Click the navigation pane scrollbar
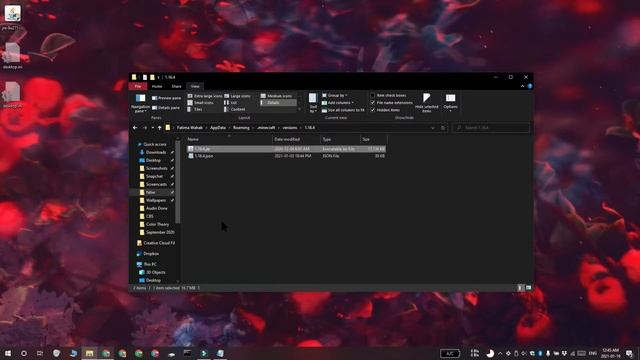Screen dimensions: 640x360 [178, 182]
